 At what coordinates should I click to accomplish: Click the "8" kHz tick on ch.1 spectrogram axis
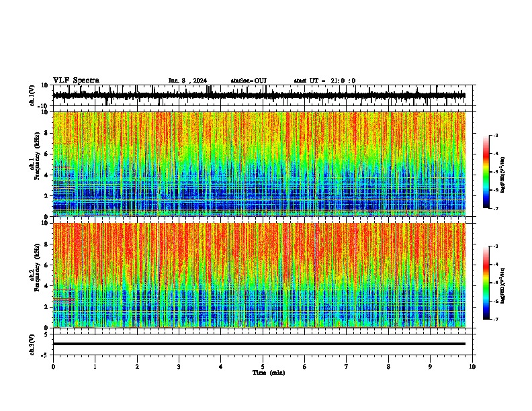point(46,133)
